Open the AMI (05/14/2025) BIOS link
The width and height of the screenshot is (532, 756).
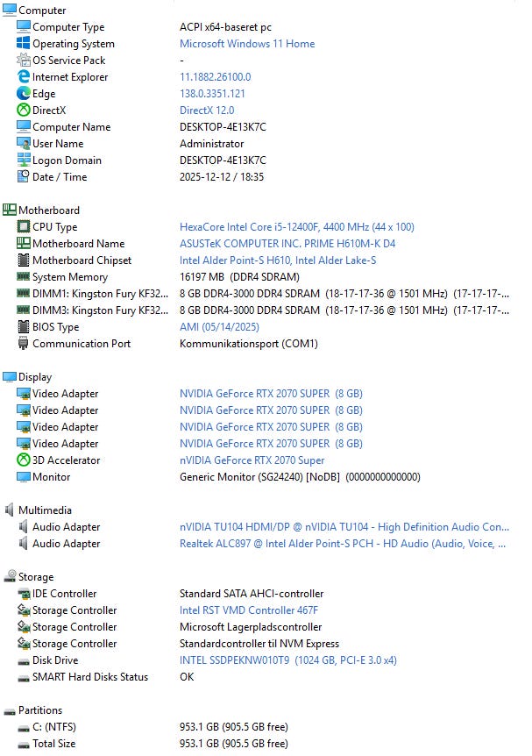[x=219, y=327]
